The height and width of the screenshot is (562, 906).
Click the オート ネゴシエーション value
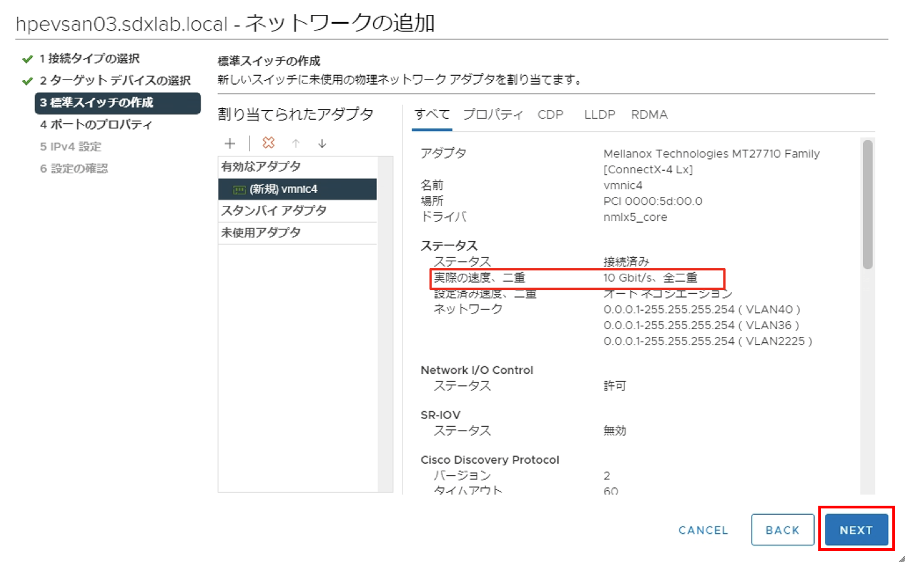667,293
